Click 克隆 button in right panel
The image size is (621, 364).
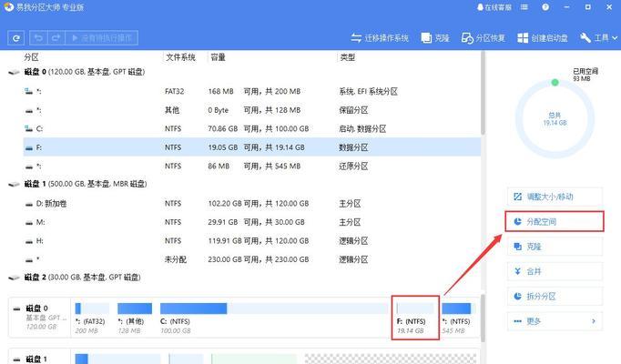point(555,247)
